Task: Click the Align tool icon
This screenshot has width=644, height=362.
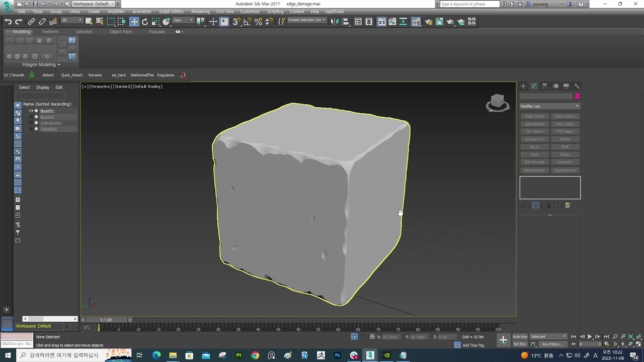Action: [x=346, y=22]
